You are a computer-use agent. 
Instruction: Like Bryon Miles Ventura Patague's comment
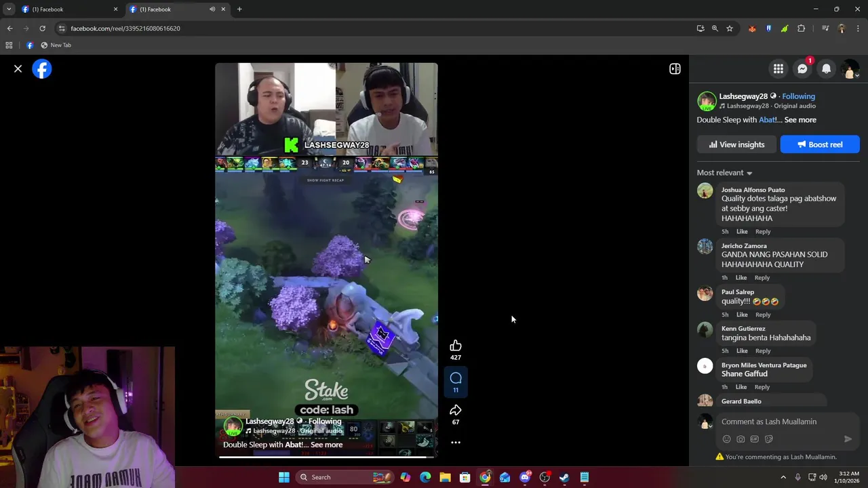741,387
